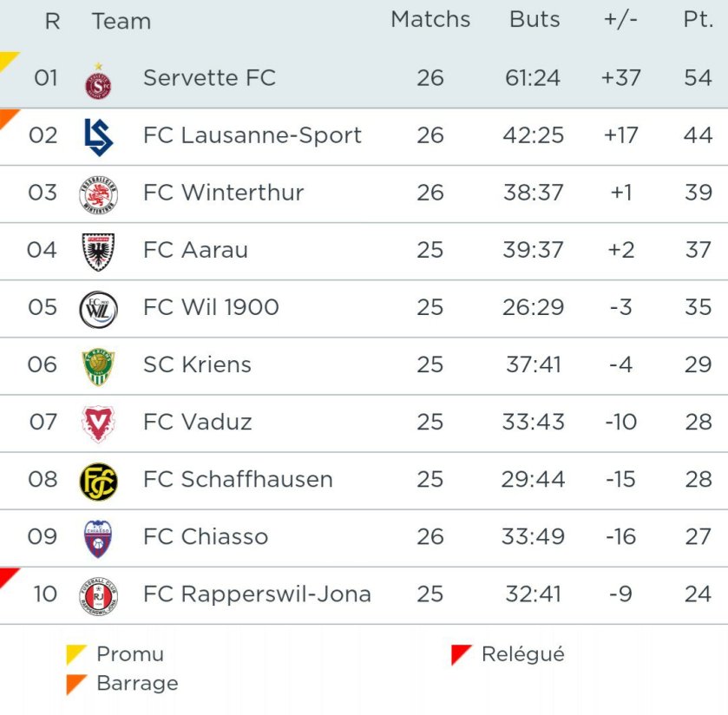Click the FC Aarau eagle crest
This screenshot has width=728, height=715.
pos(98,252)
